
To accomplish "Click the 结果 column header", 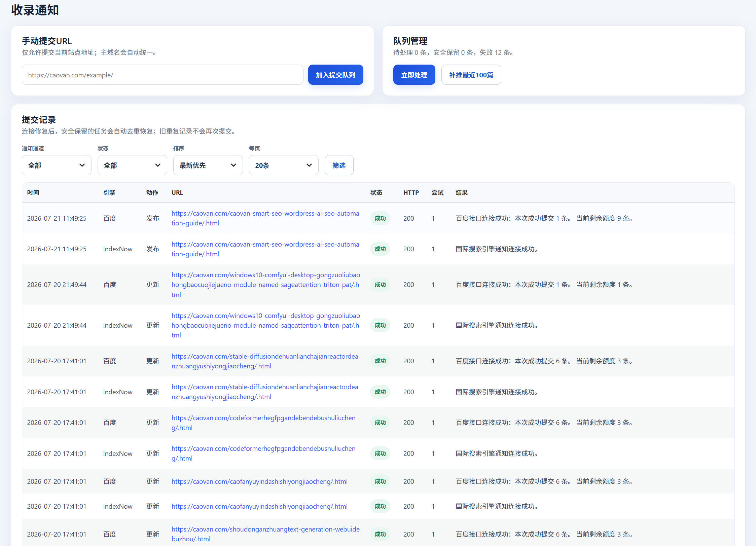I will pos(462,192).
